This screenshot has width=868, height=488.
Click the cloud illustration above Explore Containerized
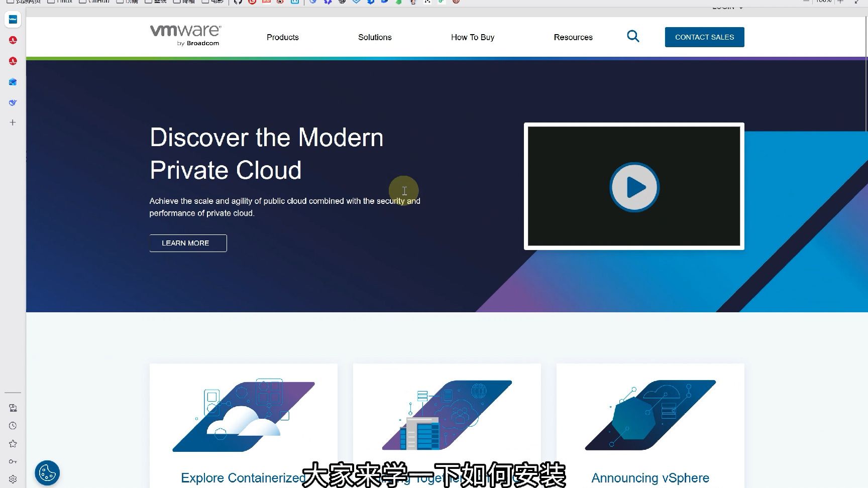(244, 415)
